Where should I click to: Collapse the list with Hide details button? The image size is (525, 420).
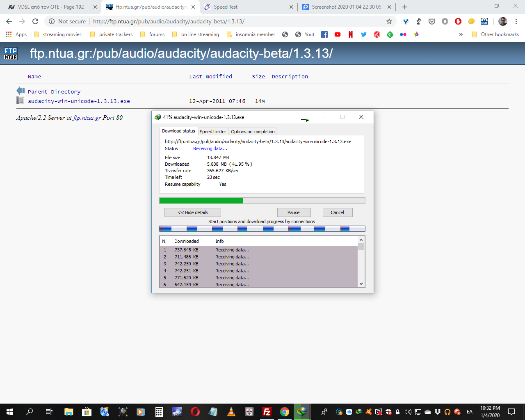point(193,212)
